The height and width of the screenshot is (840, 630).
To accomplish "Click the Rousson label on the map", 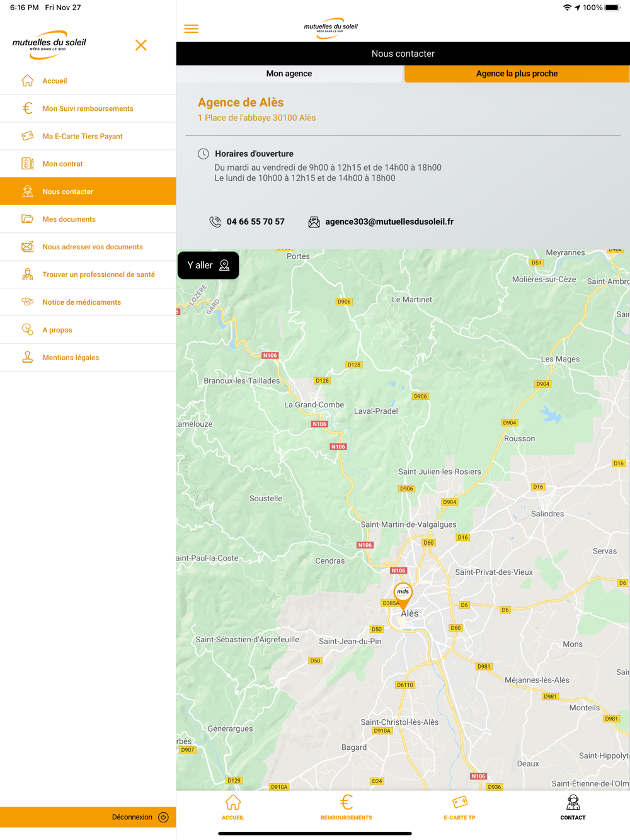I will [520, 439].
